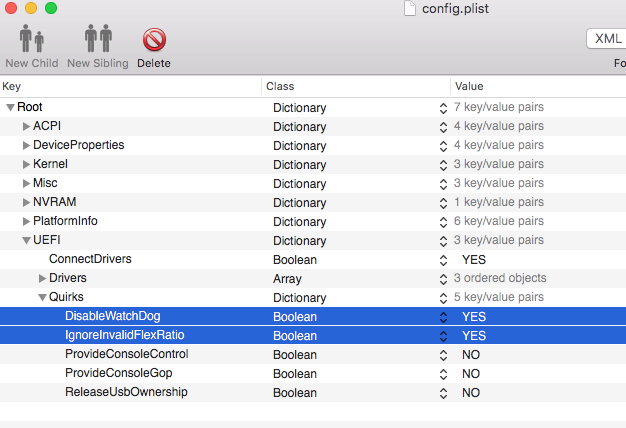Click the red Delete icon

click(x=154, y=40)
